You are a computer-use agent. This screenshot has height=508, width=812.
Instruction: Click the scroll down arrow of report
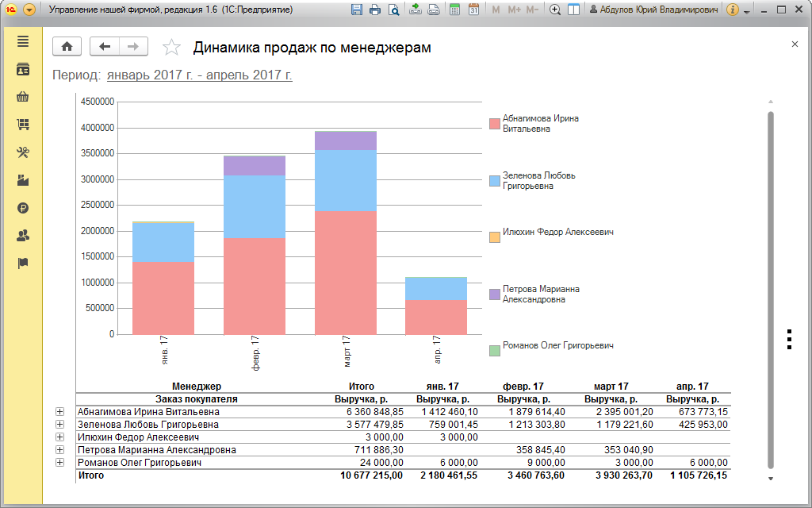click(x=771, y=479)
